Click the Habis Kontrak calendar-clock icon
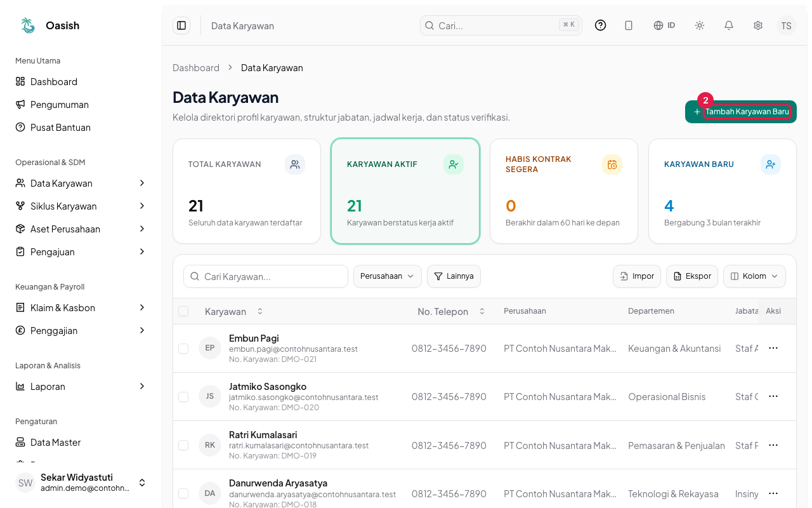This screenshot has height=508, width=812. coord(612,164)
